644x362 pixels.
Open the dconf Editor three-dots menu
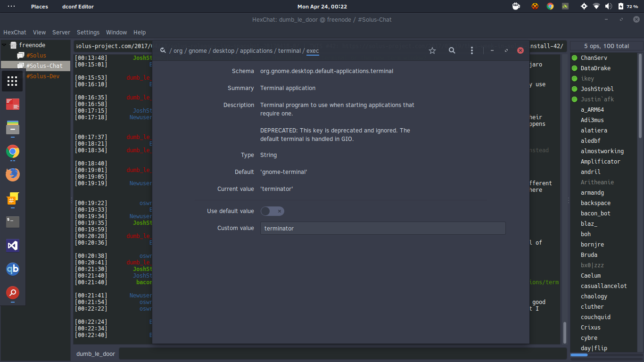pyautogui.click(x=472, y=50)
